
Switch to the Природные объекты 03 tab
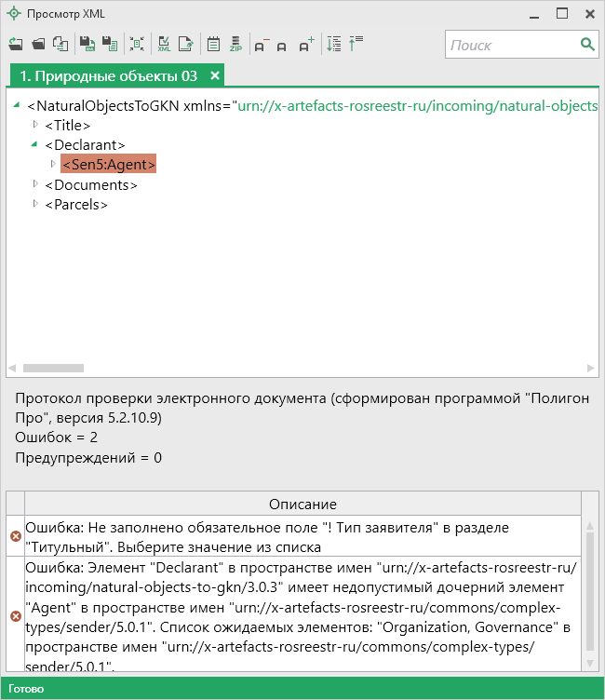(x=108, y=75)
